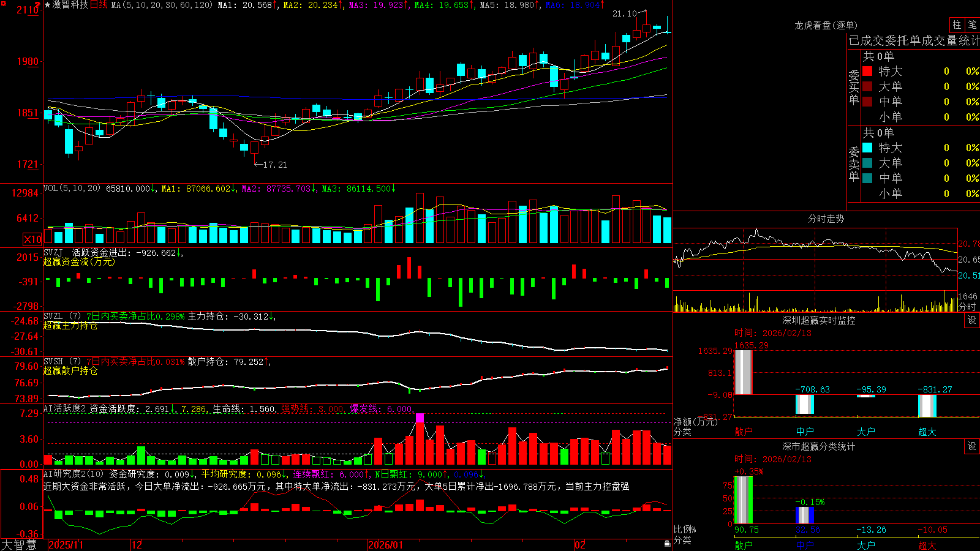This screenshot has width=980, height=551.
Task: Click the 中户 -708.63 bar
Action: coord(804,405)
